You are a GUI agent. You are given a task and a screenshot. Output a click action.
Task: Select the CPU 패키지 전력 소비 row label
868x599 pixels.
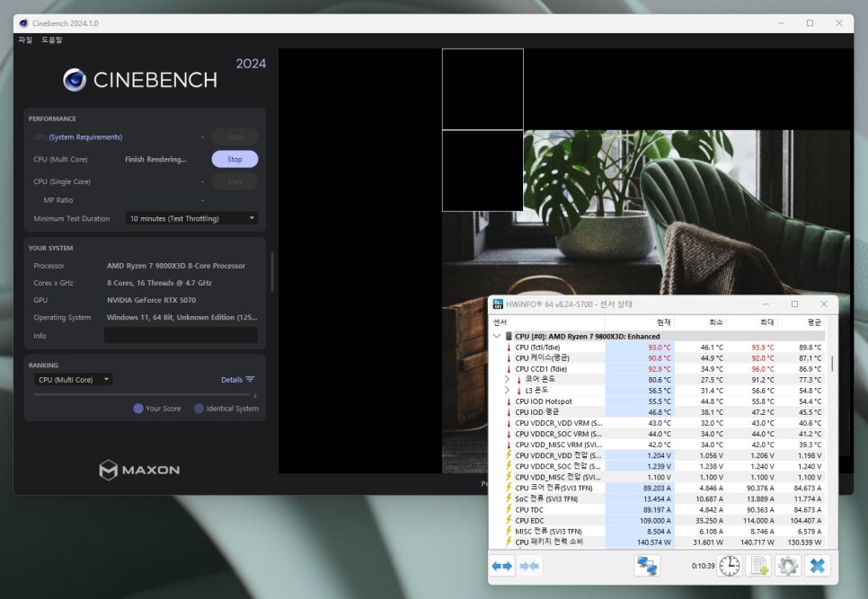pyautogui.click(x=549, y=542)
